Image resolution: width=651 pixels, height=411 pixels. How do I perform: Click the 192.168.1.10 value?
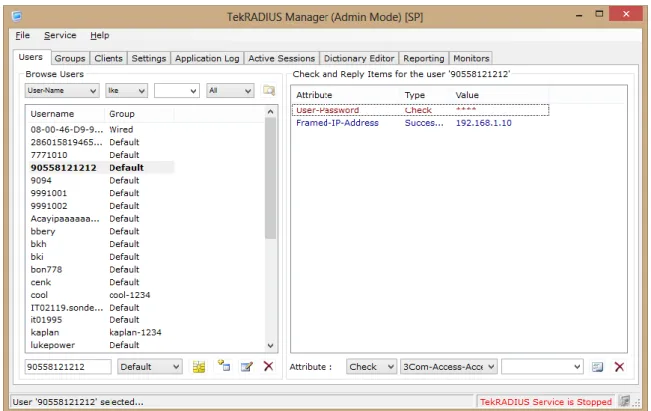[x=483, y=123]
